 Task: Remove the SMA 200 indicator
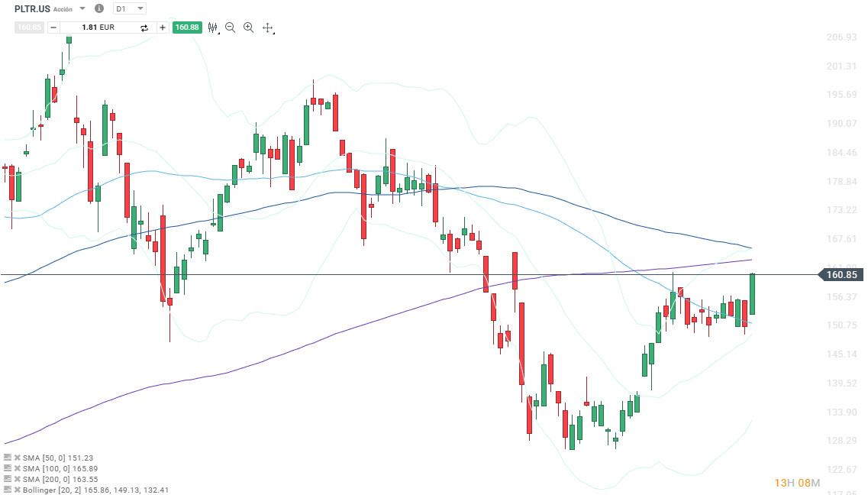pyautogui.click(x=17, y=479)
